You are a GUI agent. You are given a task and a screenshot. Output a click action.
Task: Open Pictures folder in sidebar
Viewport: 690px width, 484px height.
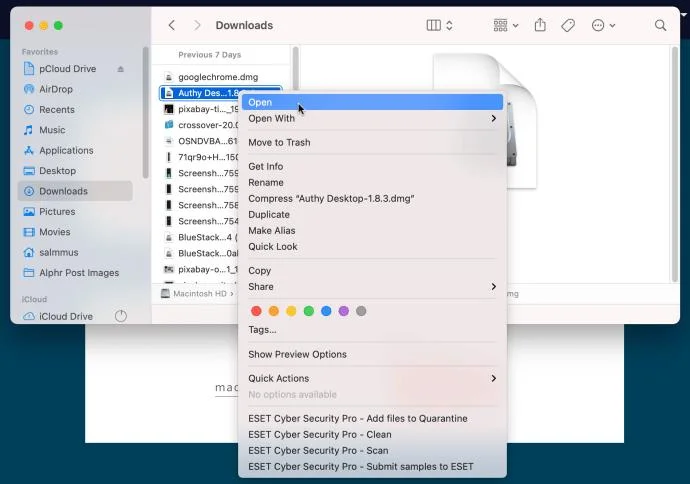[x=57, y=212]
